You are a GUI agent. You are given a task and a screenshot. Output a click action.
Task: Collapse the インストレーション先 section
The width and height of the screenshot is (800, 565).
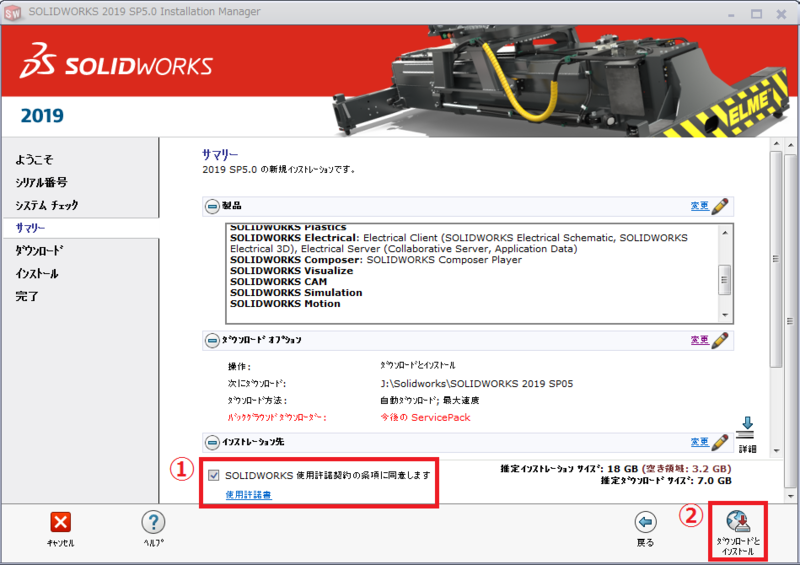212,441
